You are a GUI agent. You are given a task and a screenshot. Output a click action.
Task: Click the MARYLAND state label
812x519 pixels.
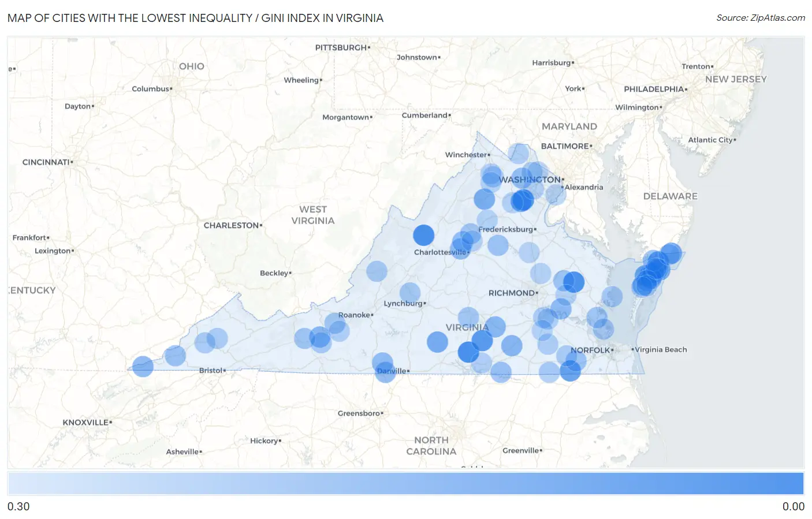[569, 126]
